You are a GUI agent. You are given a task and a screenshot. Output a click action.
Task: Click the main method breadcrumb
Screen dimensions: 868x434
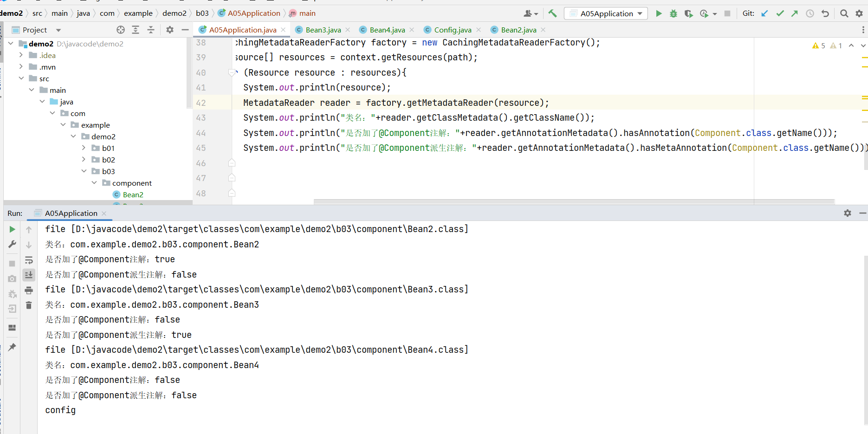tap(302, 13)
